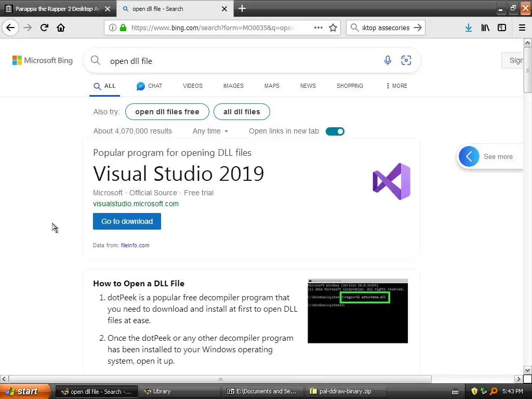Click the open dll files free suggestion
This screenshot has width=532, height=399.
(167, 112)
